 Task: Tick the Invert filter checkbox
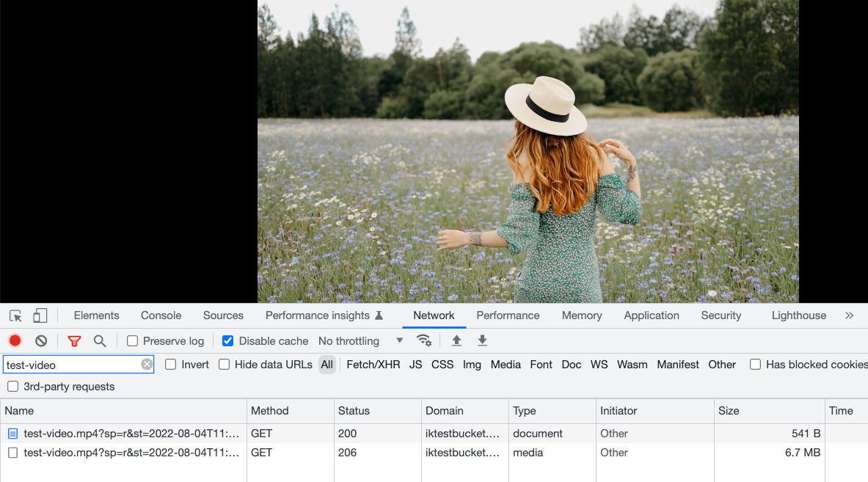click(170, 364)
